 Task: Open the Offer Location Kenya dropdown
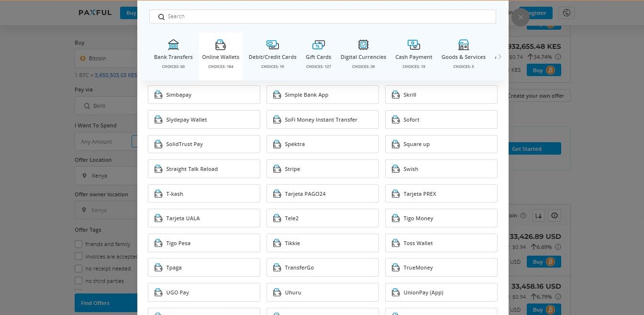[x=106, y=176]
